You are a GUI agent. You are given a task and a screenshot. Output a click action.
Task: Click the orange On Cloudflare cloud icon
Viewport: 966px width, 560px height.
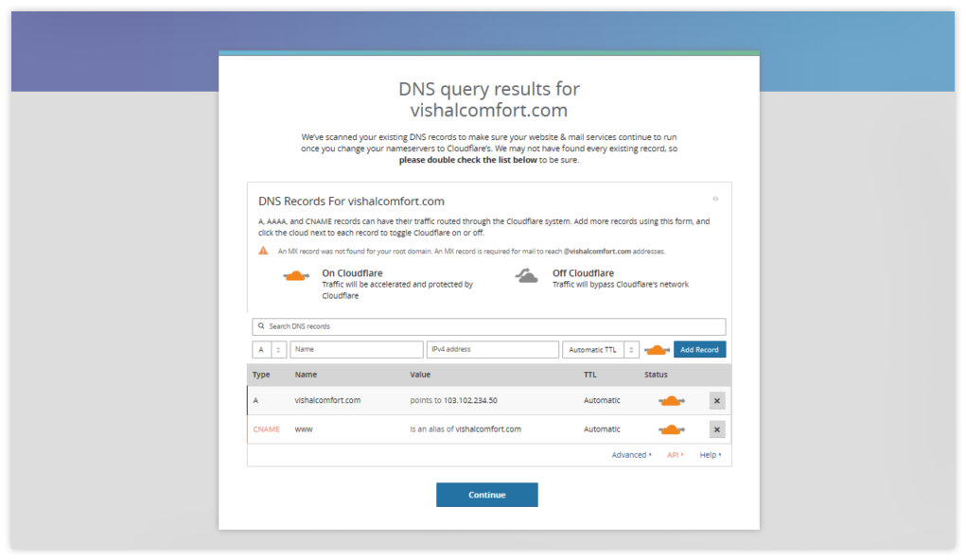296,276
